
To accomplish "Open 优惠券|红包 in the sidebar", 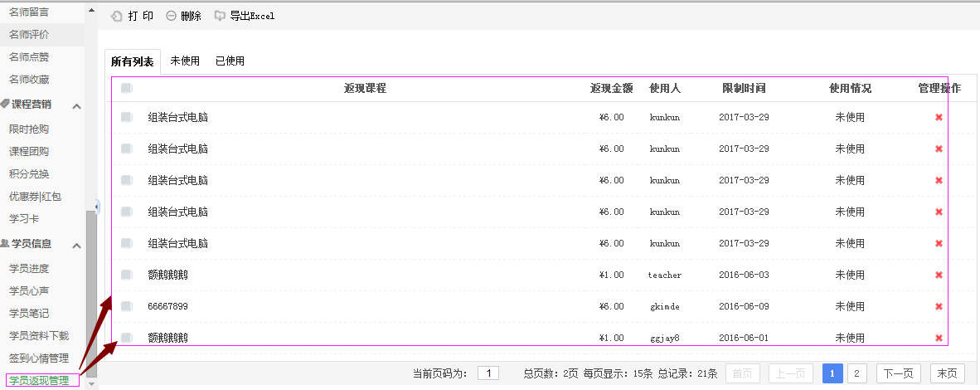I will [35, 197].
